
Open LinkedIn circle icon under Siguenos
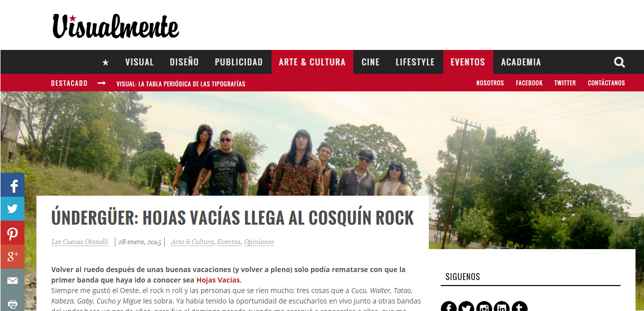[x=502, y=306]
